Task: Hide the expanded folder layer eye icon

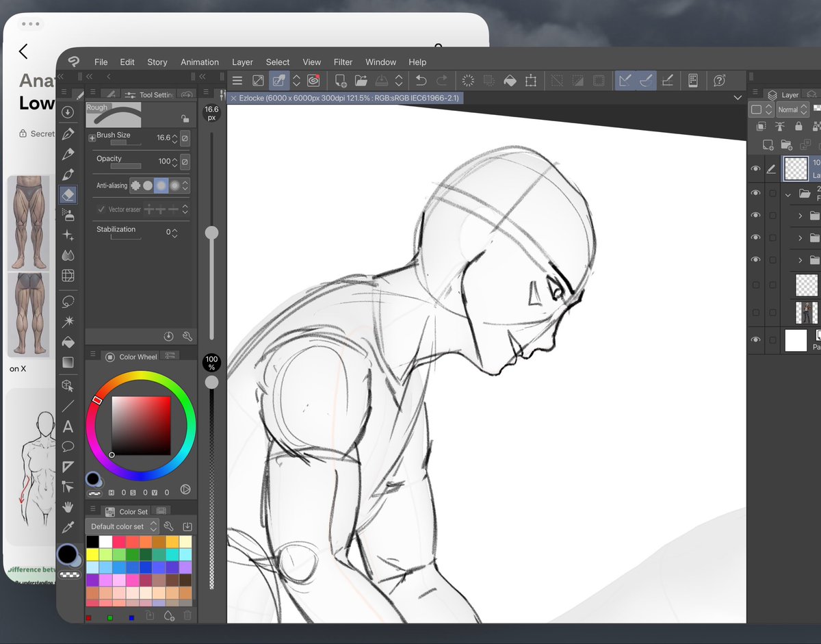Action: pos(755,194)
